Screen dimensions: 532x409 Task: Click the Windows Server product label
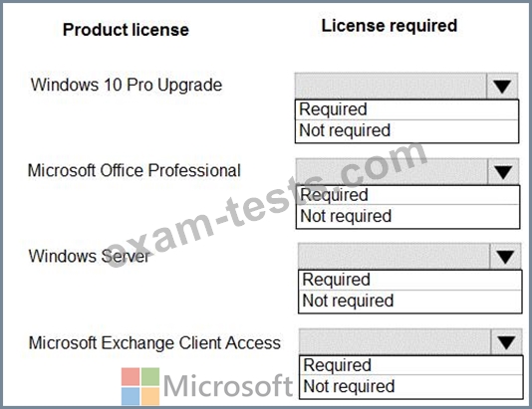tap(90, 256)
